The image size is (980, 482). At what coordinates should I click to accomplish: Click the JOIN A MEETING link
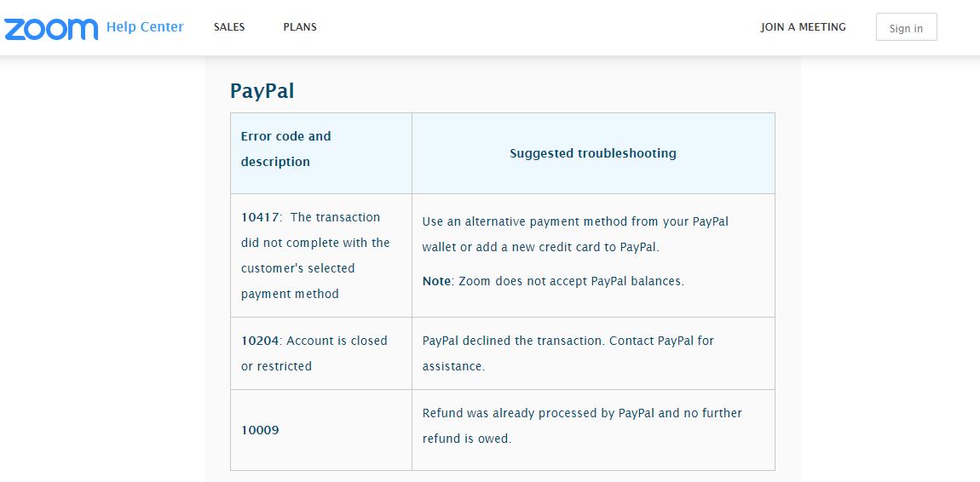tap(803, 27)
